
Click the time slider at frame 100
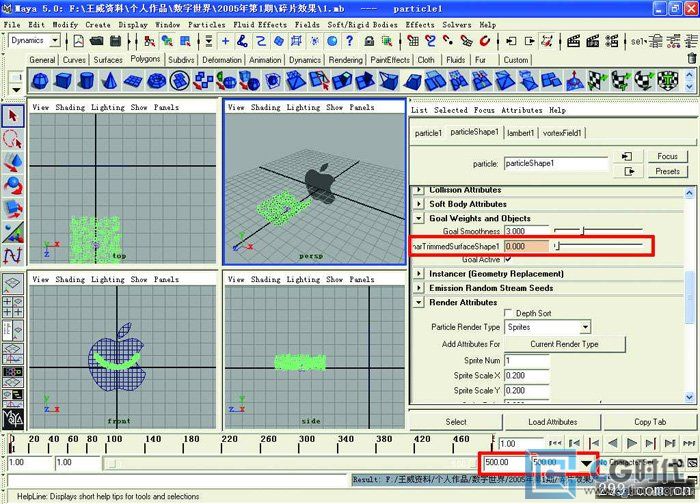tap(107, 444)
